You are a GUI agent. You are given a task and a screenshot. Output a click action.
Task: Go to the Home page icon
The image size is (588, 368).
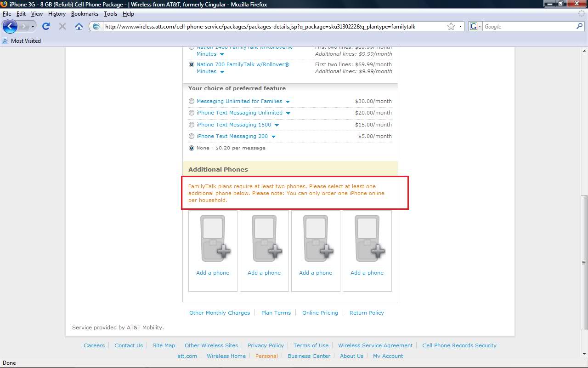click(x=79, y=26)
